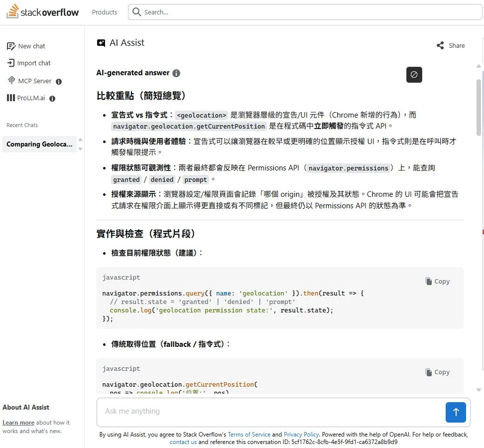The image size is (484, 448).
Task: Click the Import chat icon
Action: point(11,63)
